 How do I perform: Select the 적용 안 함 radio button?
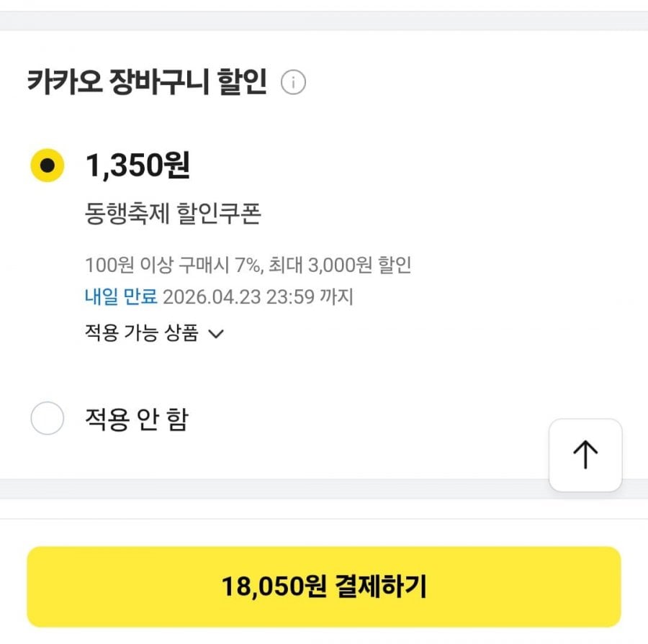(x=48, y=419)
